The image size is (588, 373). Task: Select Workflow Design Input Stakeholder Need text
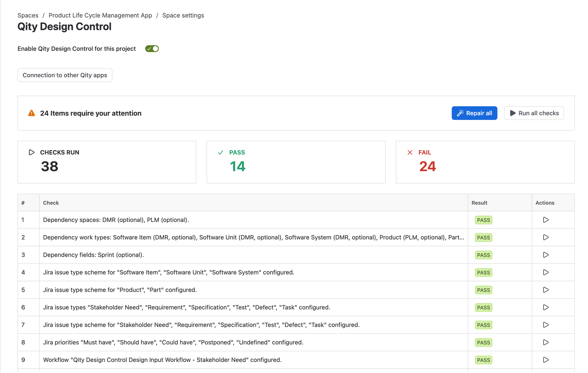pos(162,360)
